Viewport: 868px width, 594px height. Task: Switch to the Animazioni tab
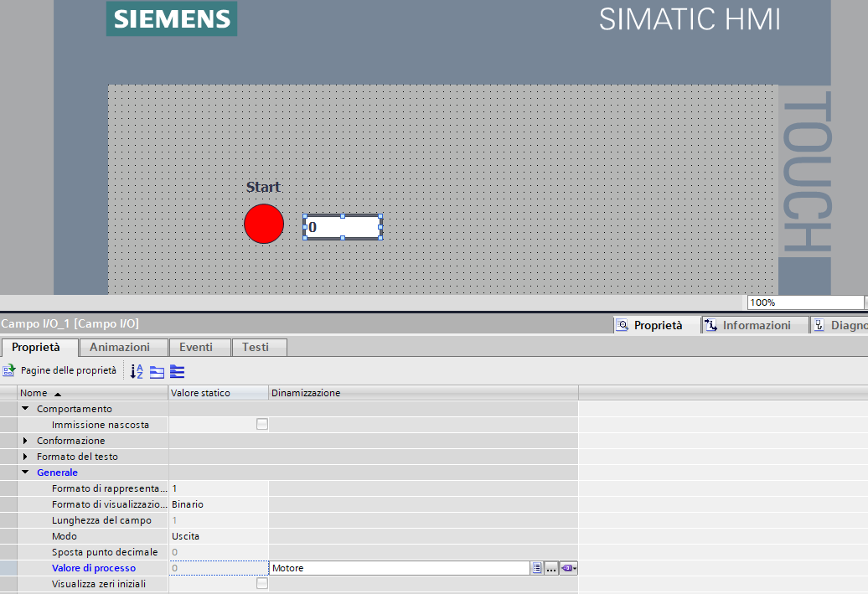pos(123,347)
